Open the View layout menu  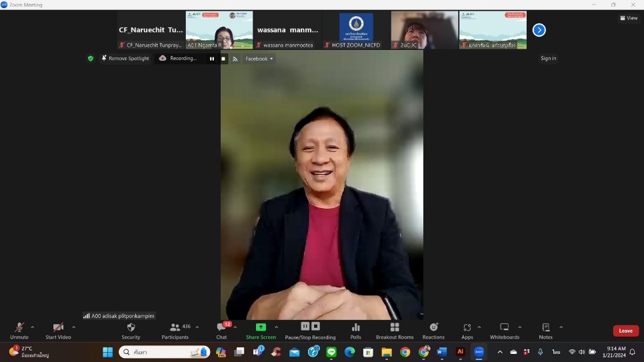[629, 18]
